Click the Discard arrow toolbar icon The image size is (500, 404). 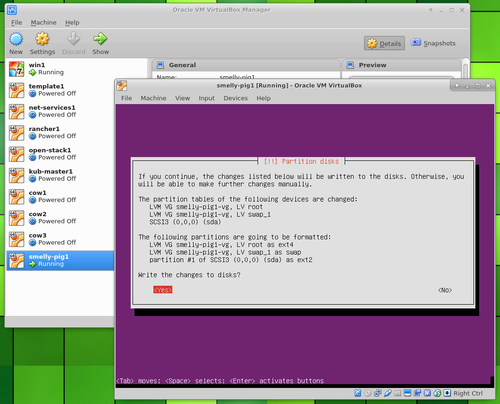[x=73, y=39]
